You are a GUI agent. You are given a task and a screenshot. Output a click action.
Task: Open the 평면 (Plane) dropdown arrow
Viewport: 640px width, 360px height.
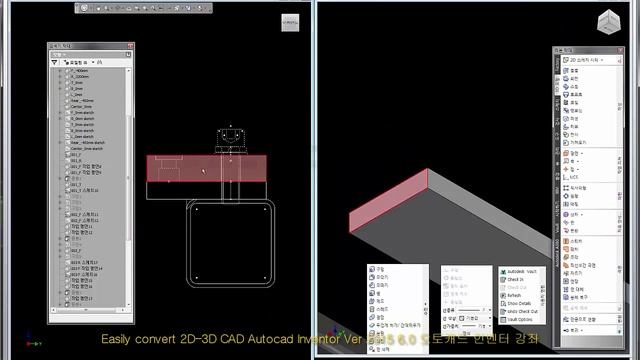[x=582, y=153]
